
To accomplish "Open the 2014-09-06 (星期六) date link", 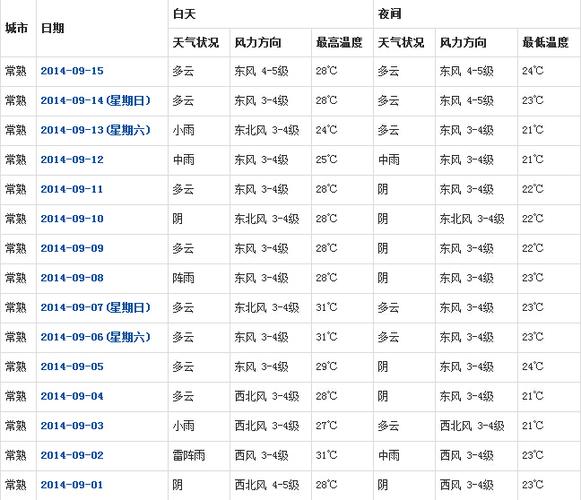I will [96, 337].
